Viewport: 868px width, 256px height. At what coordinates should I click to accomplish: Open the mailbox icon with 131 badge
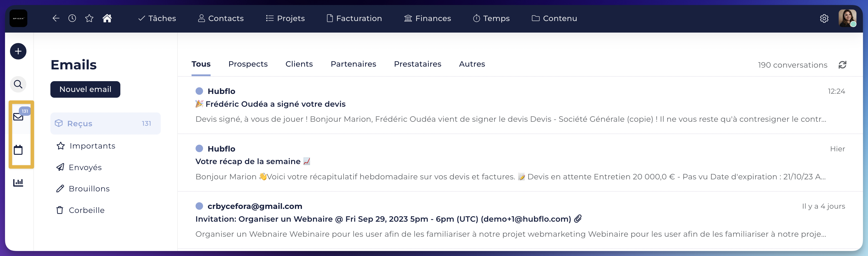(19, 116)
